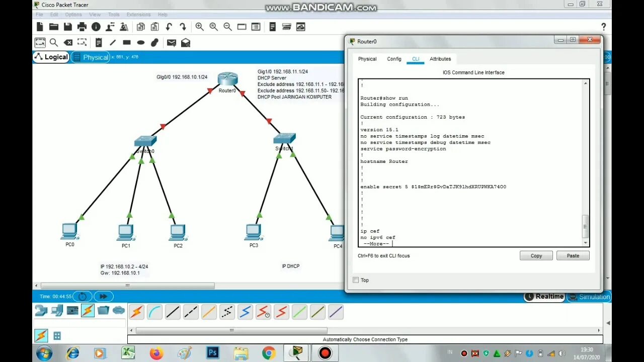Open the Config tab in Router0 window
The width and height of the screenshot is (644, 362).
tap(394, 59)
